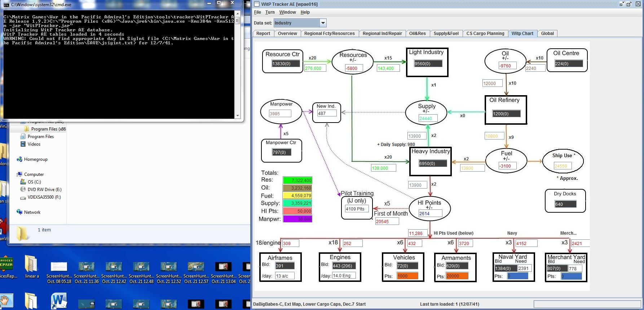
Task: Switch to the Overview tab
Action: (287, 34)
